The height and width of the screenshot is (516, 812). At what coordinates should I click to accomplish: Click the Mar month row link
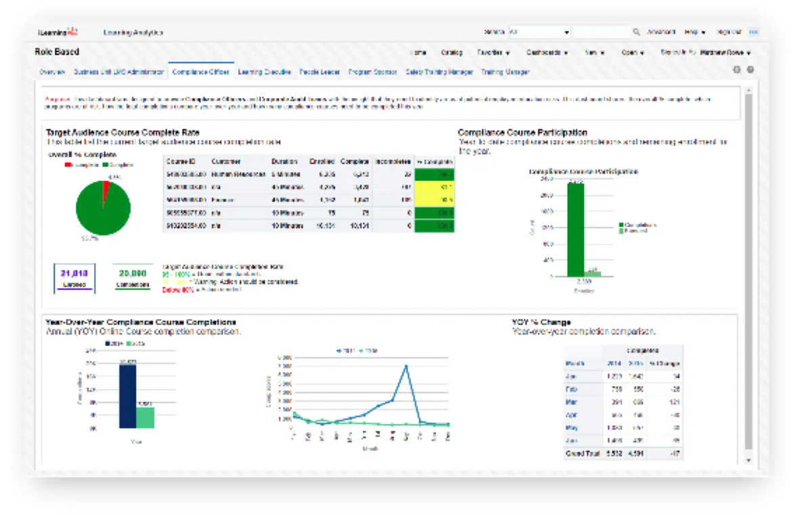(x=571, y=402)
